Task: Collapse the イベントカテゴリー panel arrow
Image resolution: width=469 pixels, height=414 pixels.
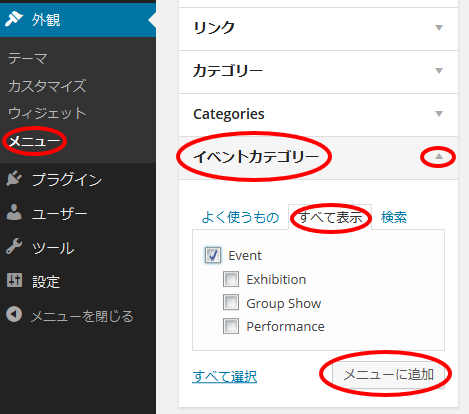Action: pos(439,156)
